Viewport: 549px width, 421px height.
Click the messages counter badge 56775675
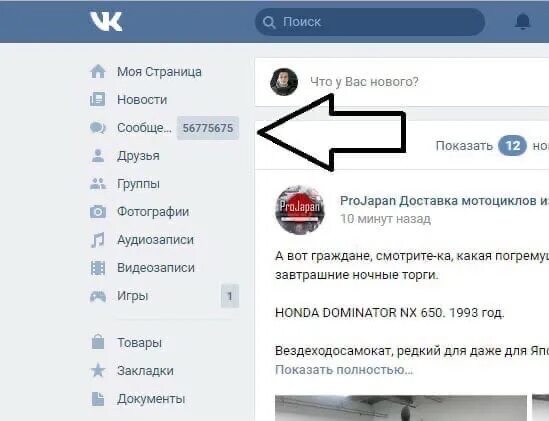[x=208, y=128]
